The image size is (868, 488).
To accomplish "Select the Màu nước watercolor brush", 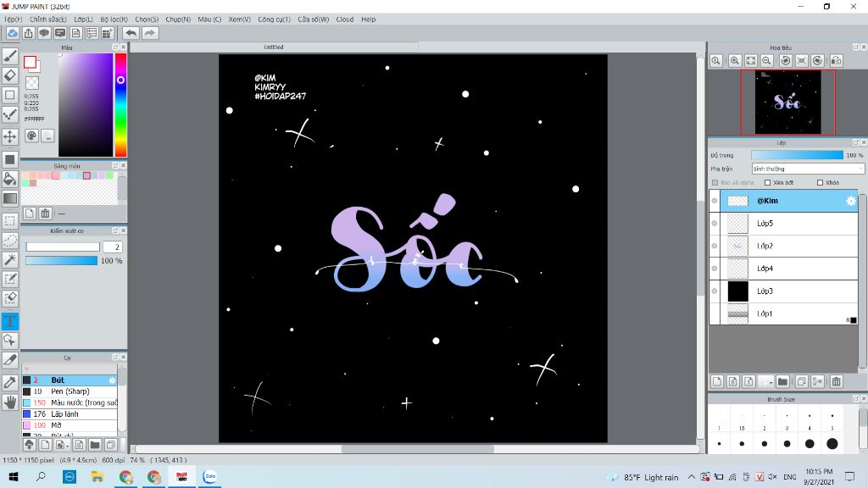I will tap(70, 402).
